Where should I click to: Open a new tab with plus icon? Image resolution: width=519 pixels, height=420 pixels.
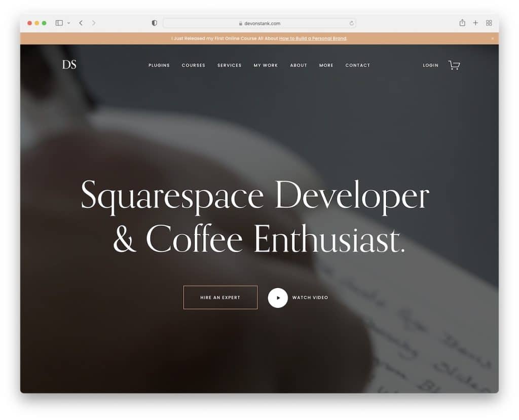click(475, 23)
